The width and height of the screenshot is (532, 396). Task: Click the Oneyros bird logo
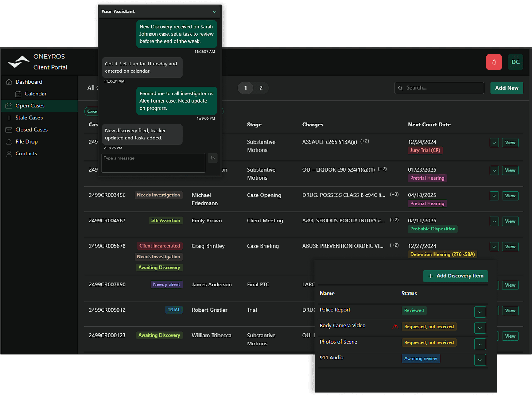[19, 62]
